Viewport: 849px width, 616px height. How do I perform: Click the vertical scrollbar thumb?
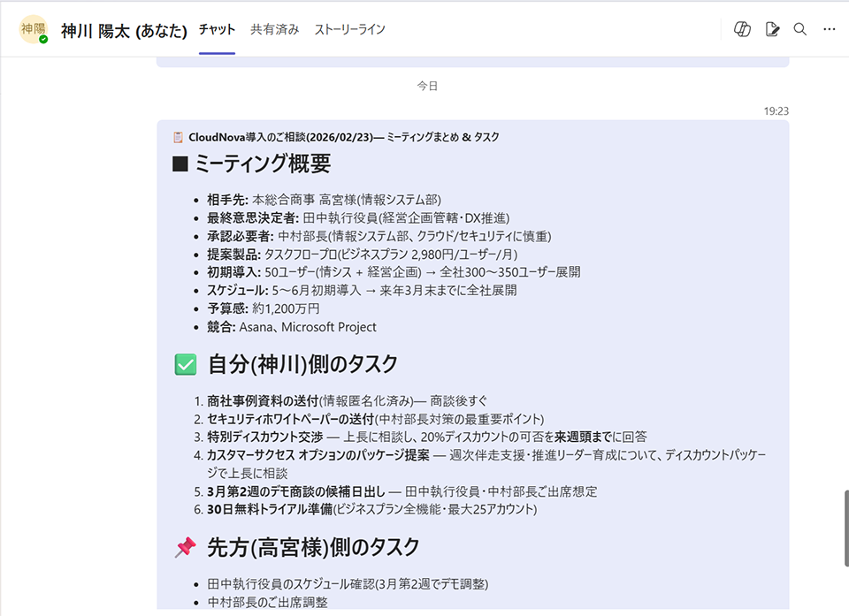846,528
